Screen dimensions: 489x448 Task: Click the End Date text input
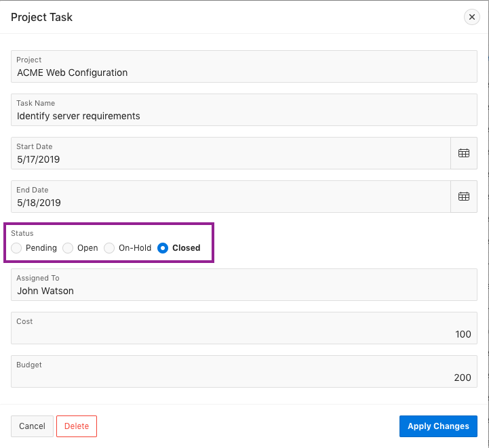click(x=231, y=203)
